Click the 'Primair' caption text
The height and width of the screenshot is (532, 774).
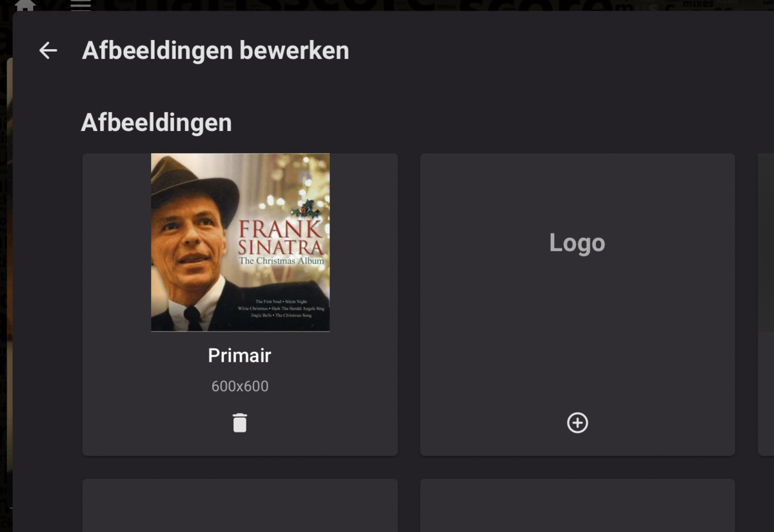click(x=239, y=355)
